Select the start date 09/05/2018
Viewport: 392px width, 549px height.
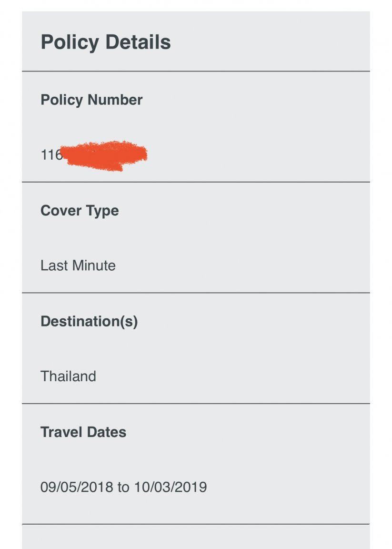pyautogui.click(x=77, y=487)
